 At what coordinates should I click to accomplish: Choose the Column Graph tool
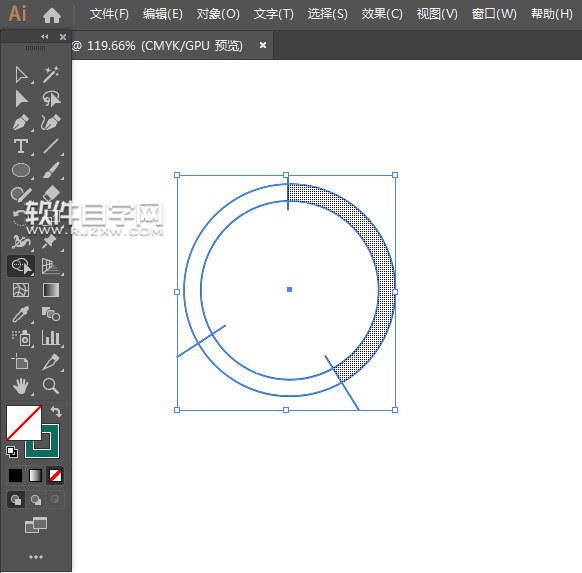coord(51,338)
